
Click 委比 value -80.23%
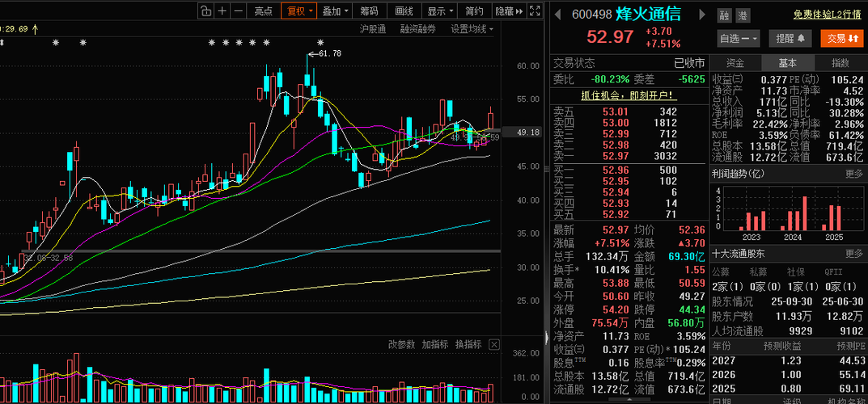pyautogui.click(x=610, y=79)
